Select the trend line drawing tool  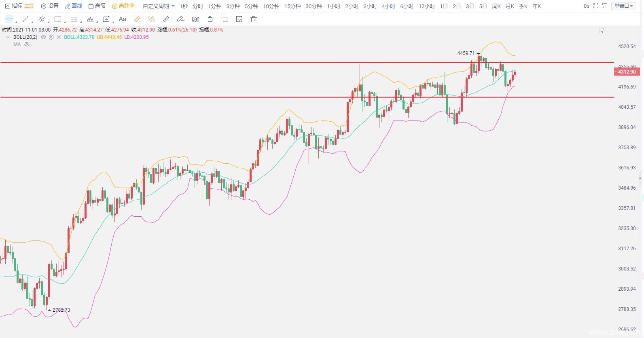click(x=25, y=19)
